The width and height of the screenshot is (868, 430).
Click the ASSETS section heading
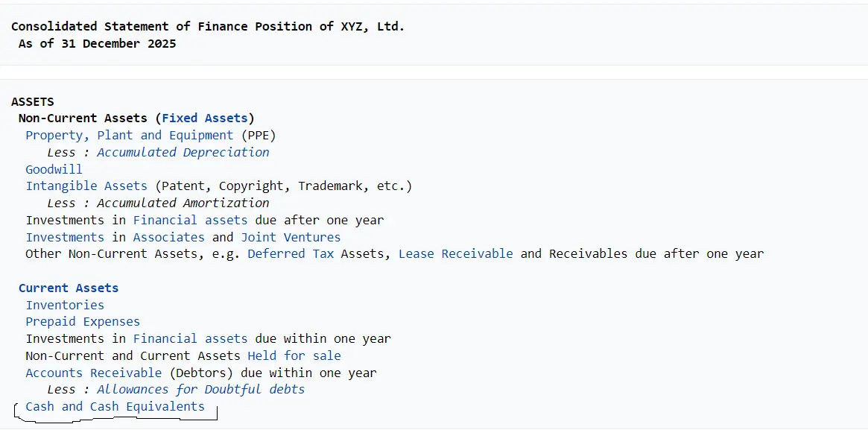point(33,101)
